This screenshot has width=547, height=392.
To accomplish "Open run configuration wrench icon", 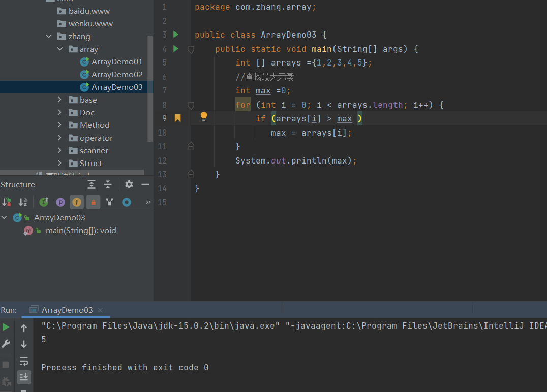I will [x=6, y=344].
